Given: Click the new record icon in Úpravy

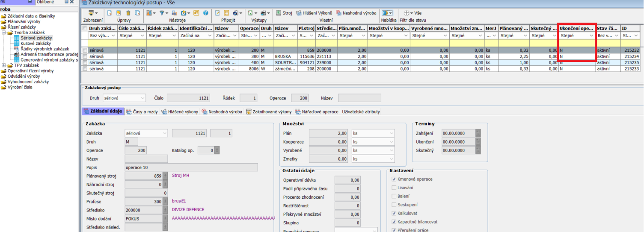Looking at the screenshot, I should tap(110, 13).
